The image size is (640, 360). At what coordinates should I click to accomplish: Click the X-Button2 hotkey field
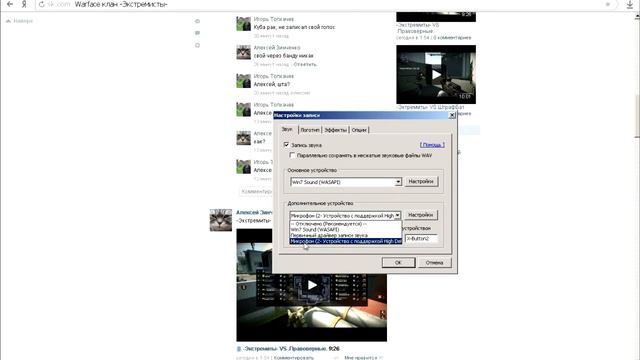click(x=421, y=238)
